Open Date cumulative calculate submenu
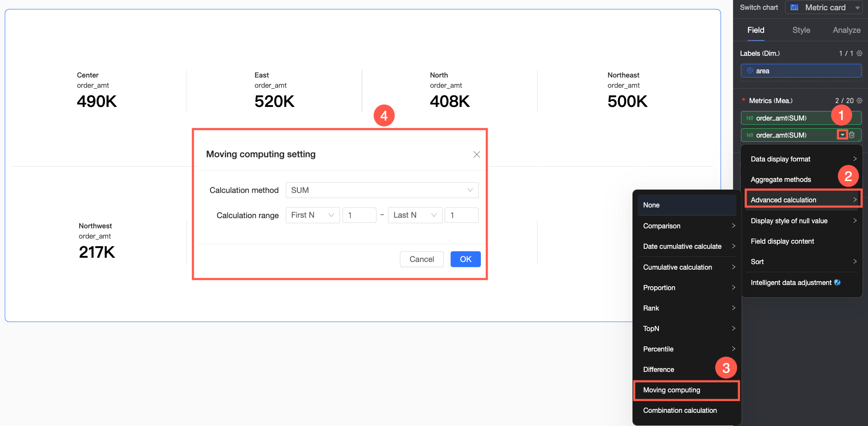Image resolution: width=868 pixels, height=426 pixels. 687,246
